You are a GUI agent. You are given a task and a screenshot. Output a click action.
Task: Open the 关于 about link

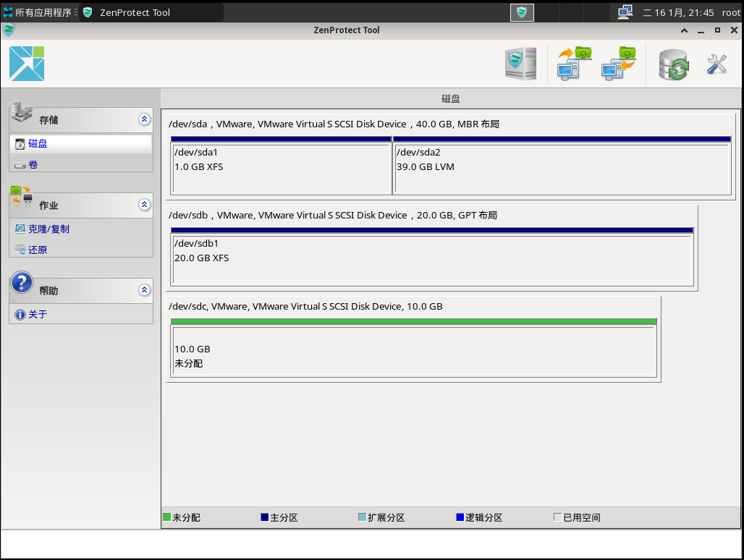(x=38, y=315)
